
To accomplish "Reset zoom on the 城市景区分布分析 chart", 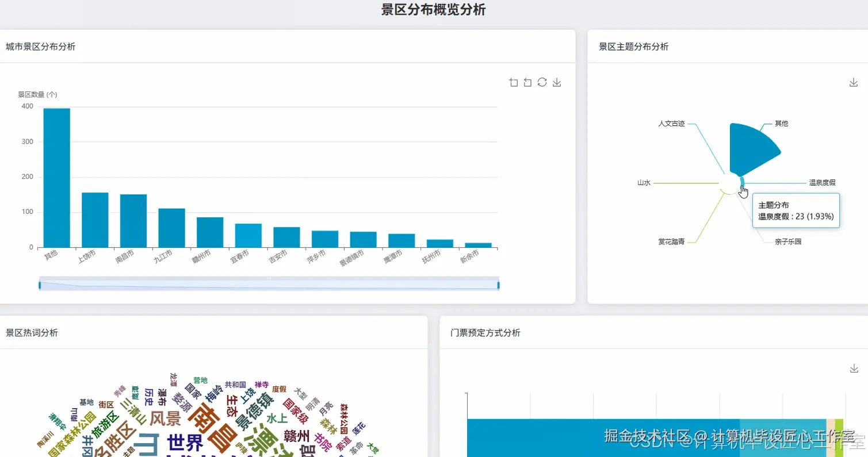I will (x=527, y=82).
